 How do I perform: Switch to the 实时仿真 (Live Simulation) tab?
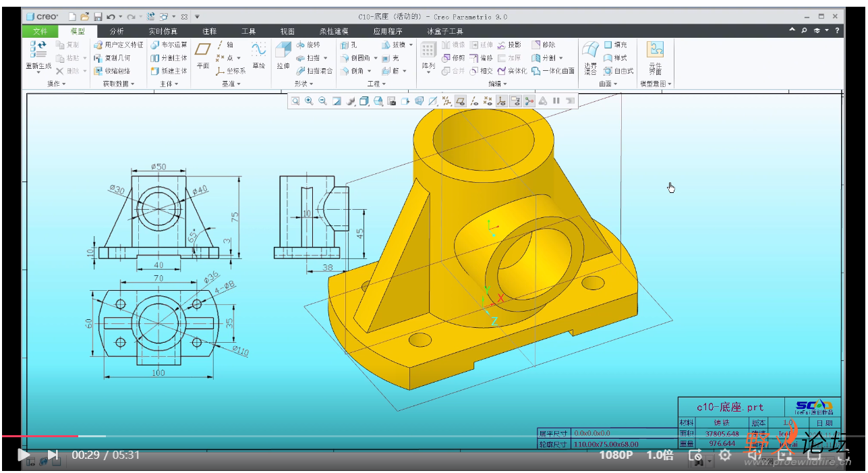(x=163, y=31)
